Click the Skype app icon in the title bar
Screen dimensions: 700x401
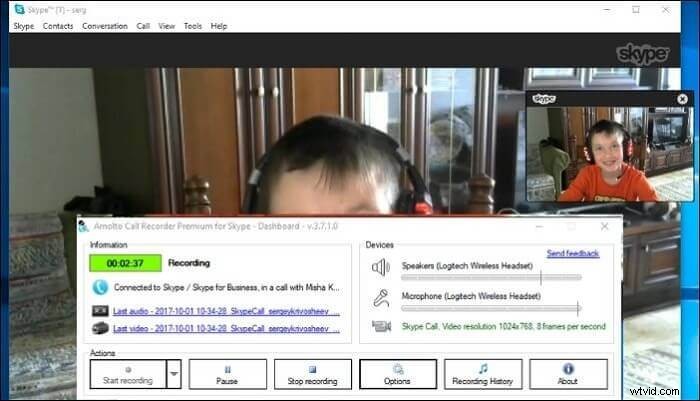[19, 9]
